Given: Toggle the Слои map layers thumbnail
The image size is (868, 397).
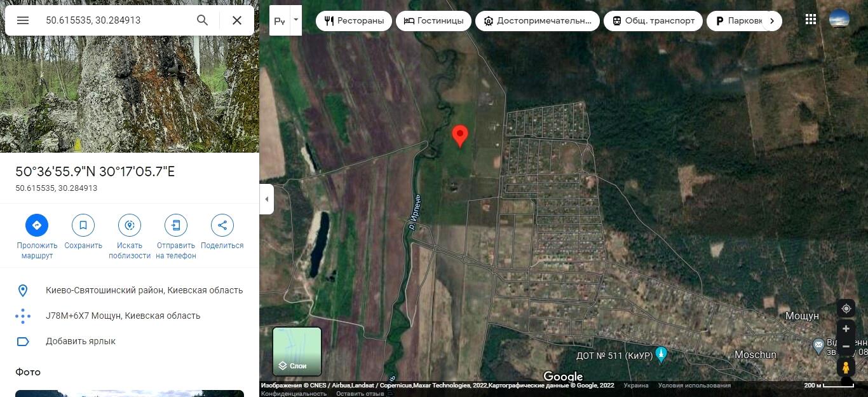Looking at the screenshot, I should [297, 351].
